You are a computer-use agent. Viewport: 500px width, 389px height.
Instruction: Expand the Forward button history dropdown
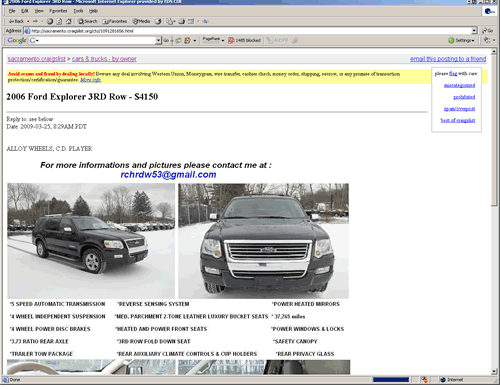pyautogui.click(x=42, y=21)
